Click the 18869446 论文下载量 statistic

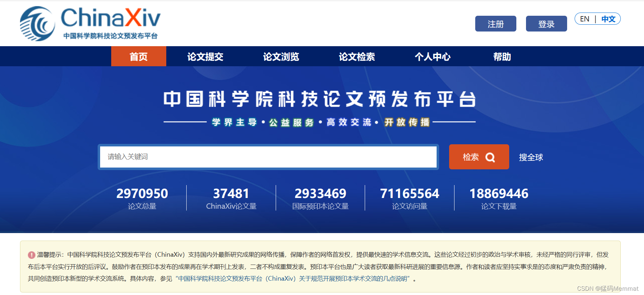coord(499,198)
